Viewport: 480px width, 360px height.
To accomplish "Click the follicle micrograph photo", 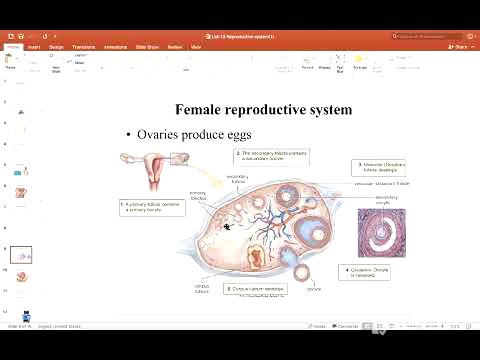I will [x=382, y=233].
